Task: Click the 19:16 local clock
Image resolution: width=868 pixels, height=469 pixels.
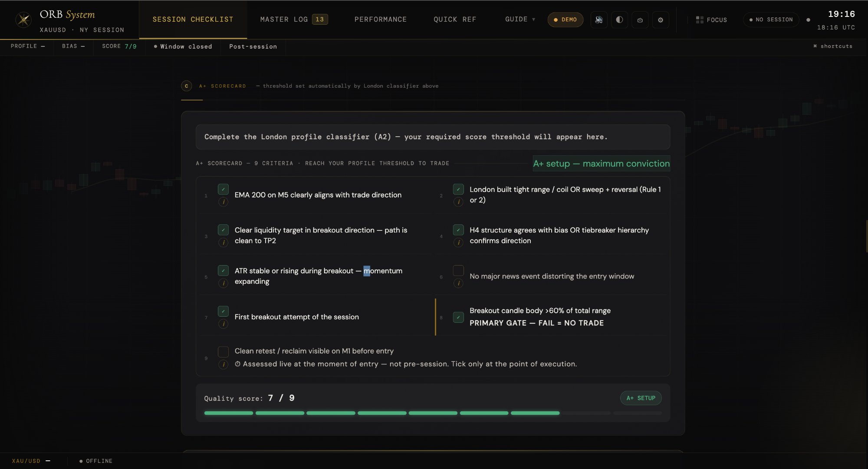Action: point(841,14)
